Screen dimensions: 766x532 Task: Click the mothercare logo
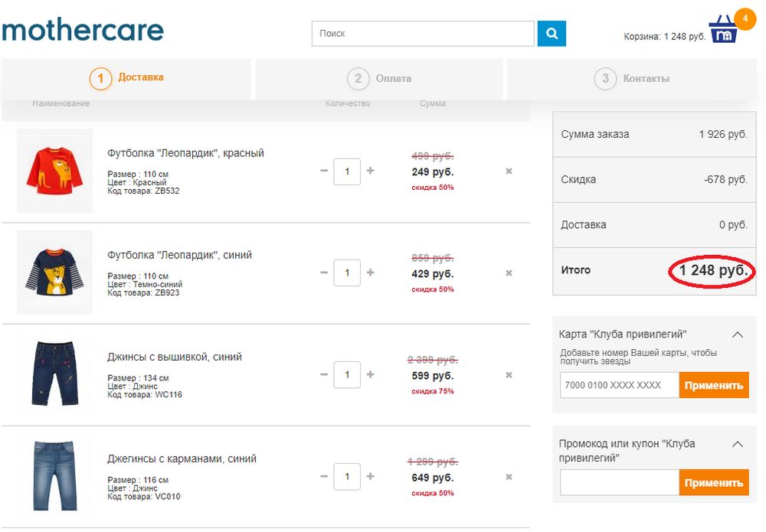(83, 31)
